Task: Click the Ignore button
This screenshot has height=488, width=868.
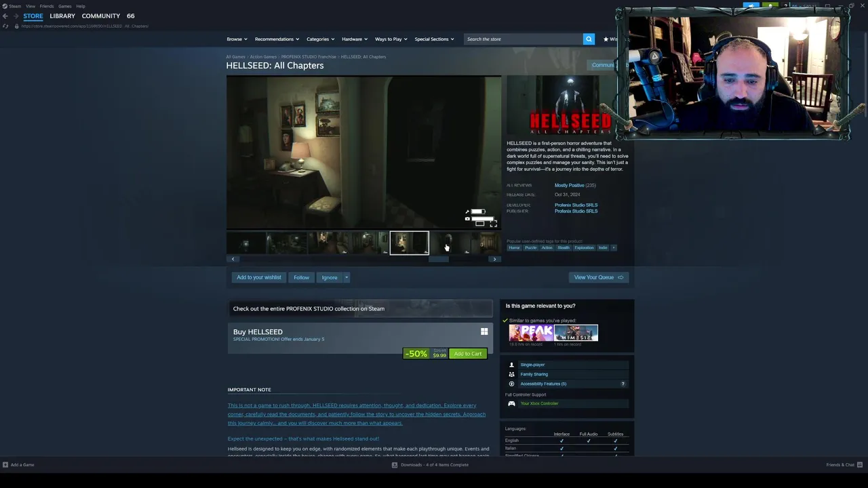Action: coord(330,277)
